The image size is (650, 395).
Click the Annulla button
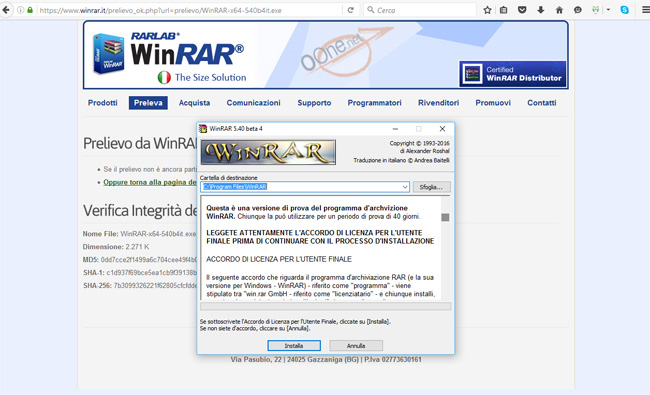coord(356,346)
